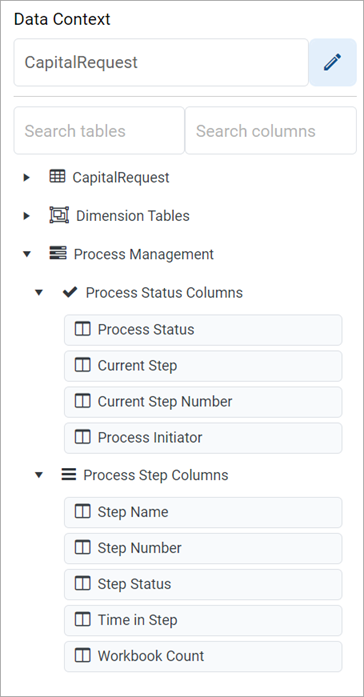This screenshot has height=697, width=364.
Task: Select the Current Step column
Action: pyautogui.click(x=203, y=366)
